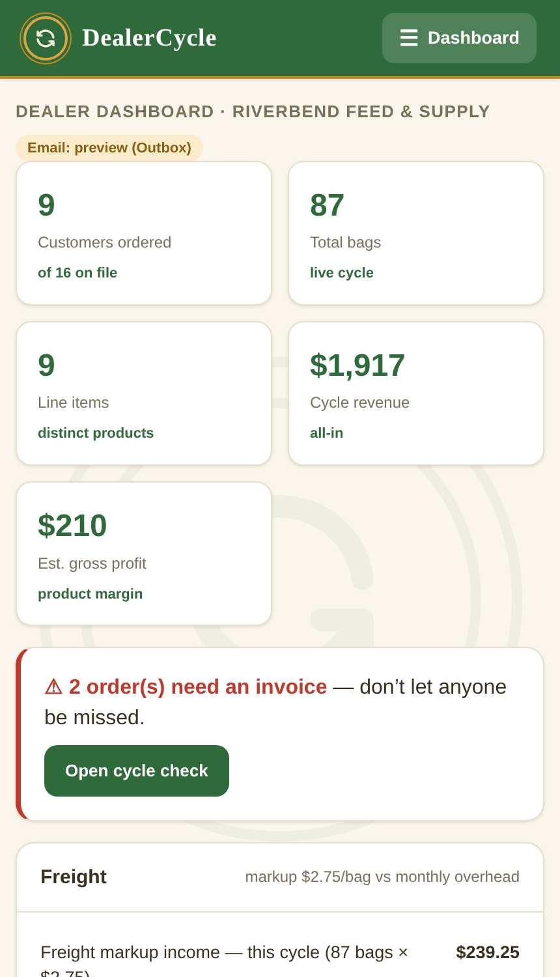The image size is (560, 977).
Task: Click Open cycle check button
Action: (137, 771)
